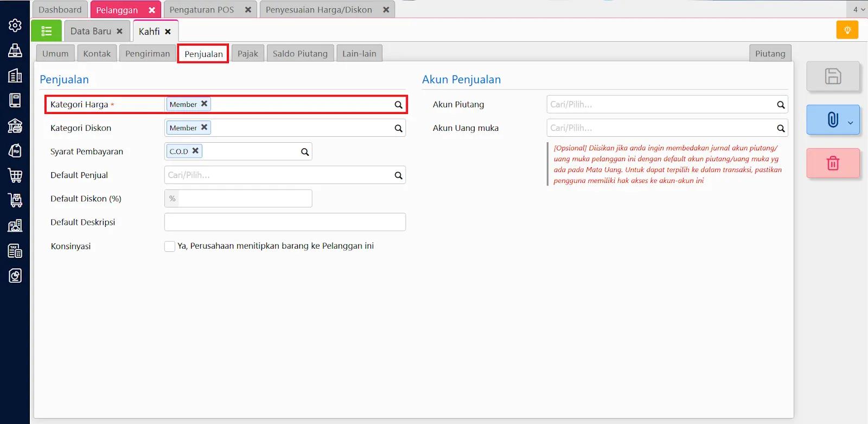The image size is (868, 424).
Task: Go to the Dashboard tab
Action: 60,10
